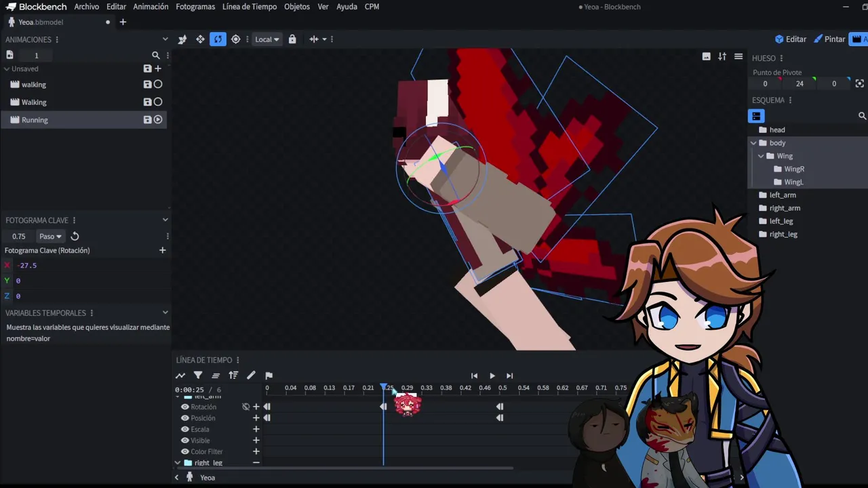Click the timeline filter funnel icon

click(x=198, y=375)
